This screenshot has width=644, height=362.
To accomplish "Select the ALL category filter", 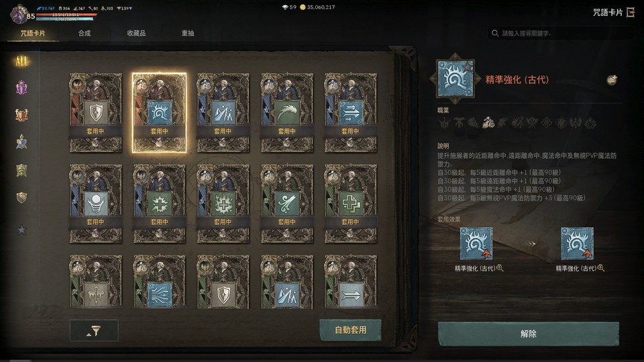I will point(21,62).
